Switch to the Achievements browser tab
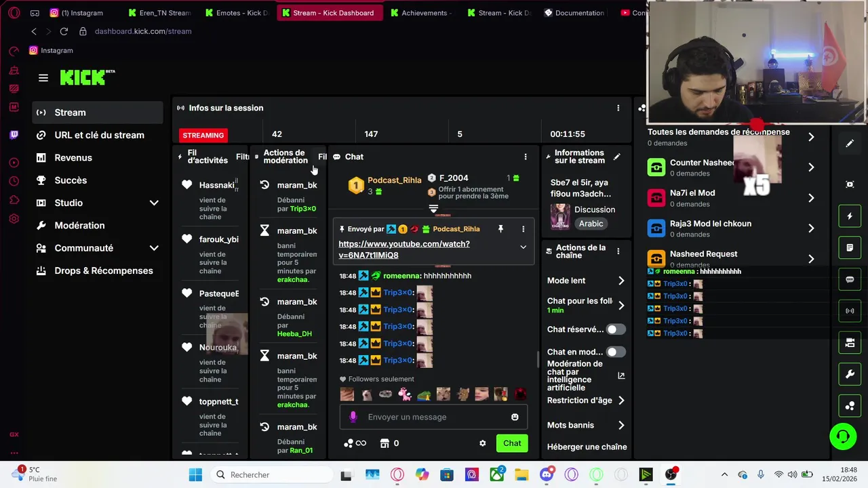Viewport: 868px width, 488px height. [x=422, y=13]
